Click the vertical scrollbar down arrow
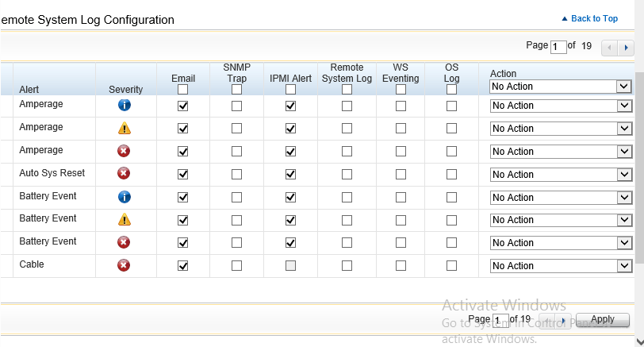The image size is (644, 347). [x=639, y=341]
